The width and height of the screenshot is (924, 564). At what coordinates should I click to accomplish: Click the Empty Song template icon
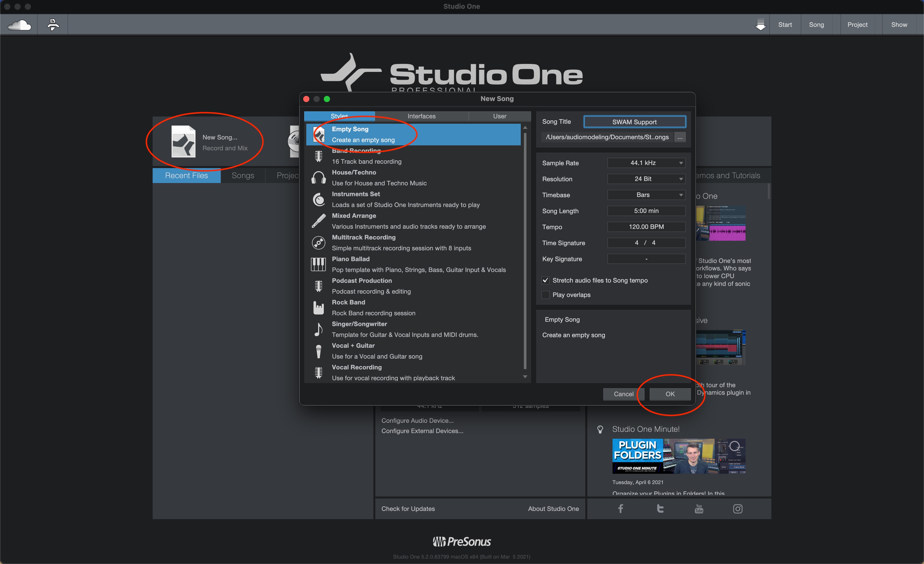[x=319, y=134]
